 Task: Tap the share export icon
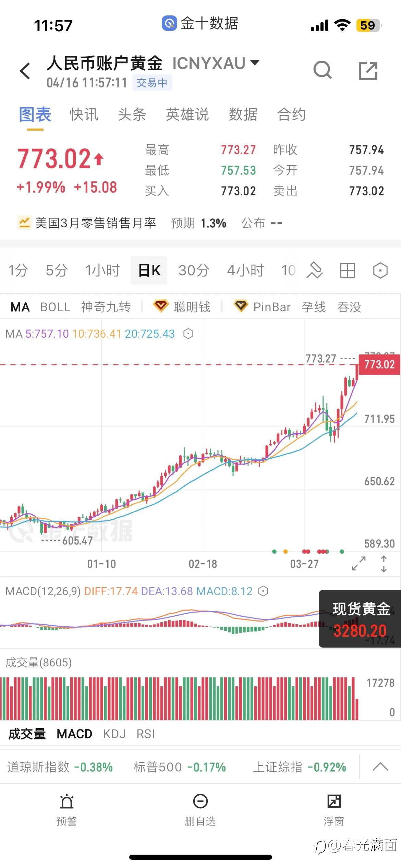[x=368, y=71]
